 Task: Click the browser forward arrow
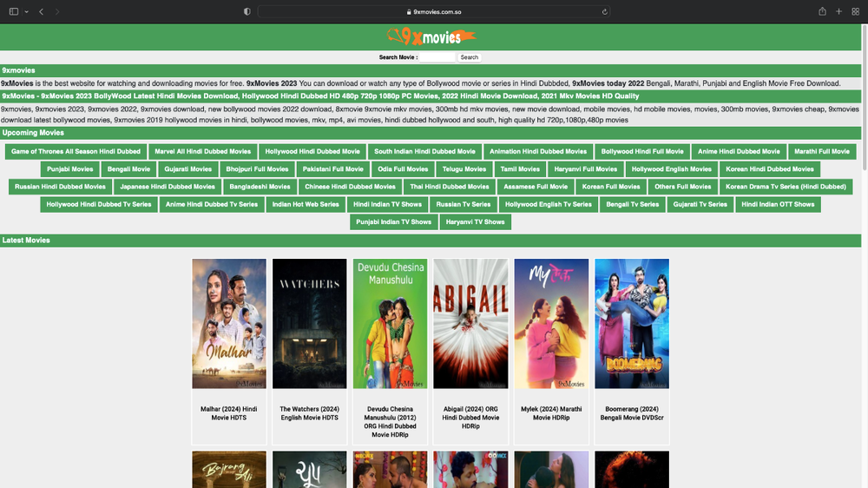(x=57, y=11)
